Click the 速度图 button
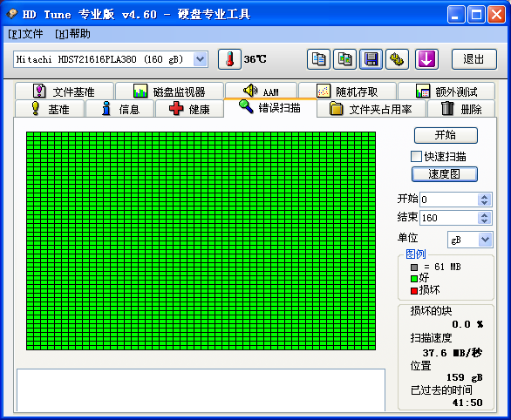Viewport: 511px width, 420px height. (445, 174)
